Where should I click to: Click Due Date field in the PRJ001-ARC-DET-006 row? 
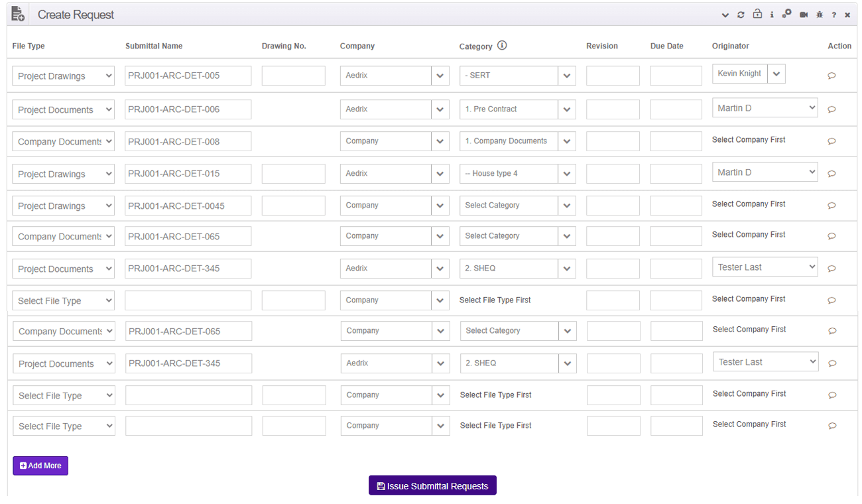(676, 109)
